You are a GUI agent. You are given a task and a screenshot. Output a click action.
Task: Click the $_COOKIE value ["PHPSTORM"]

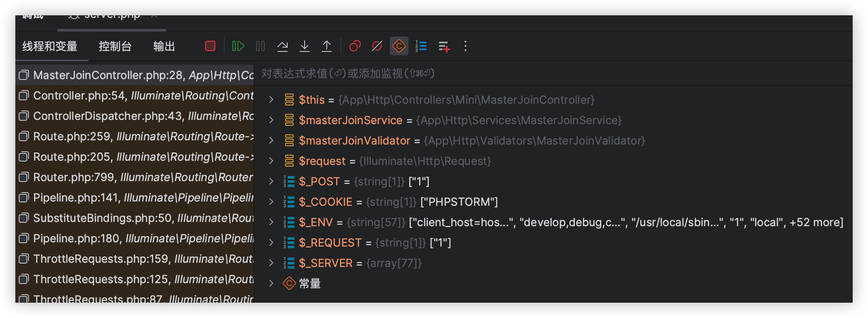tap(459, 202)
